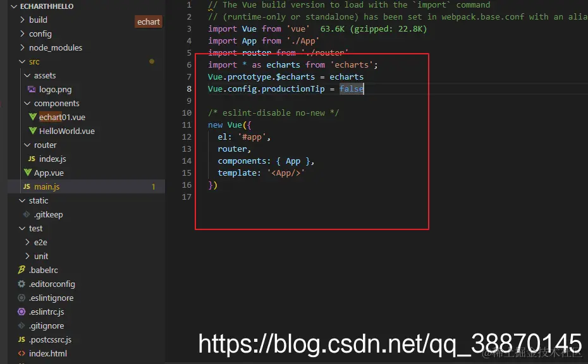Click the Vue icon beside App.vue

click(x=28, y=173)
